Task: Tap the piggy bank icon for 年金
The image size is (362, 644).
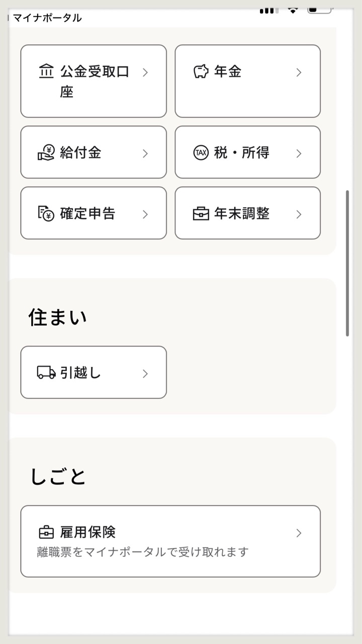Action: pyautogui.click(x=201, y=71)
